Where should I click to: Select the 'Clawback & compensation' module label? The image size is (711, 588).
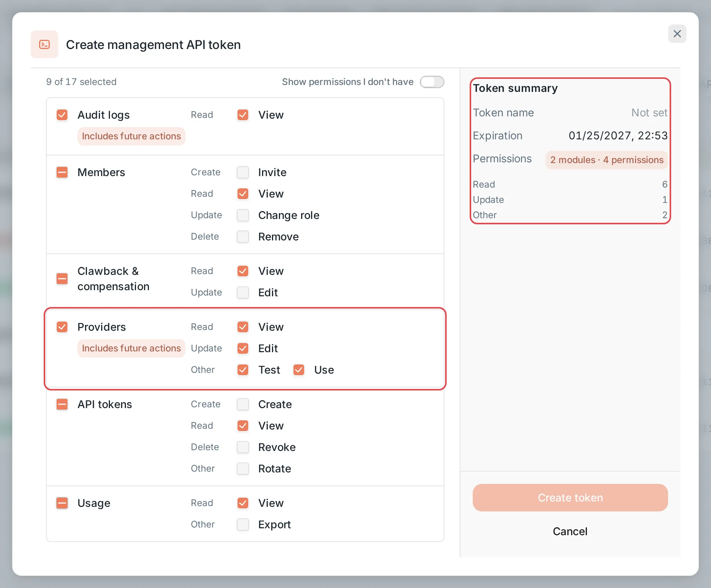tap(113, 279)
